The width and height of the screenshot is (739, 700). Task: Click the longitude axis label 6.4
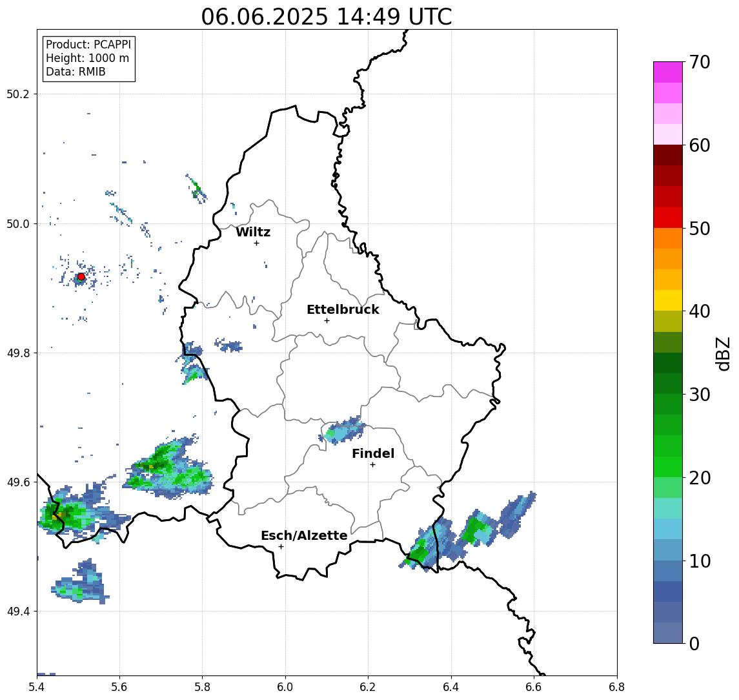click(452, 687)
